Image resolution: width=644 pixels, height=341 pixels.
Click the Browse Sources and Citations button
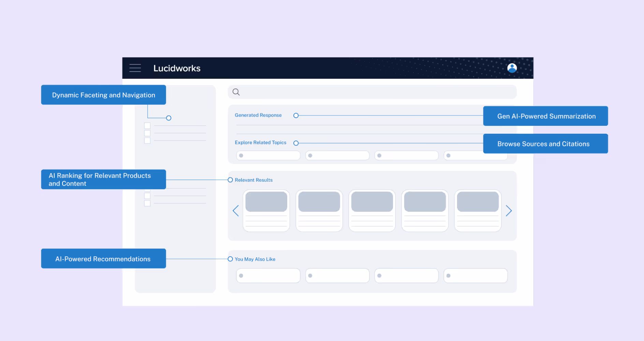pyautogui.click(x=545, y=144)
